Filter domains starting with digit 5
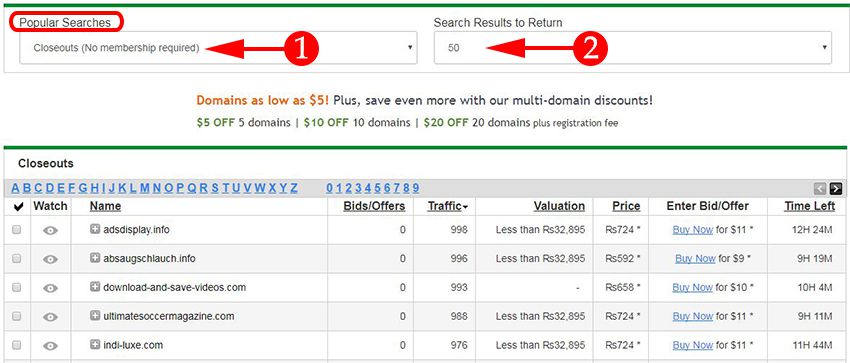The image size is (850, 363). click(377, 189)
